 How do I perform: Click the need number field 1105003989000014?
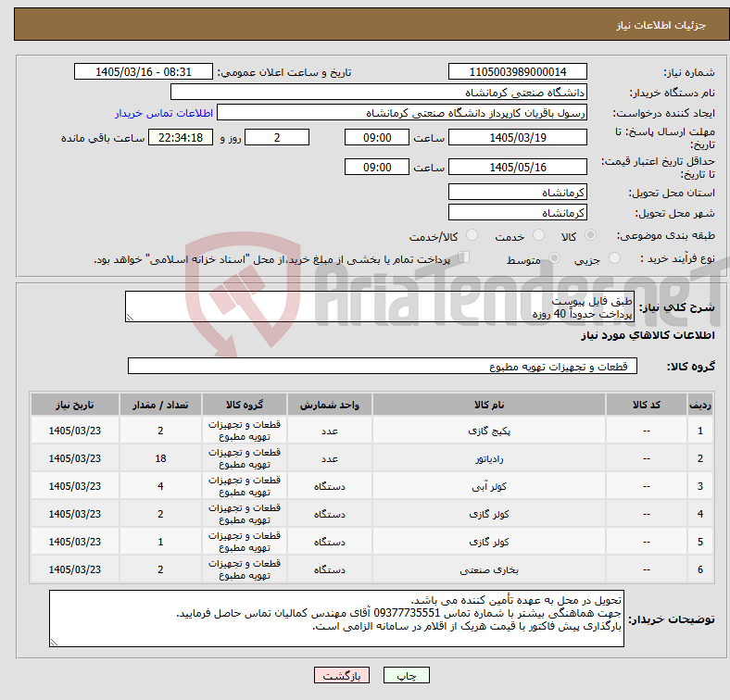click(517, 71)
